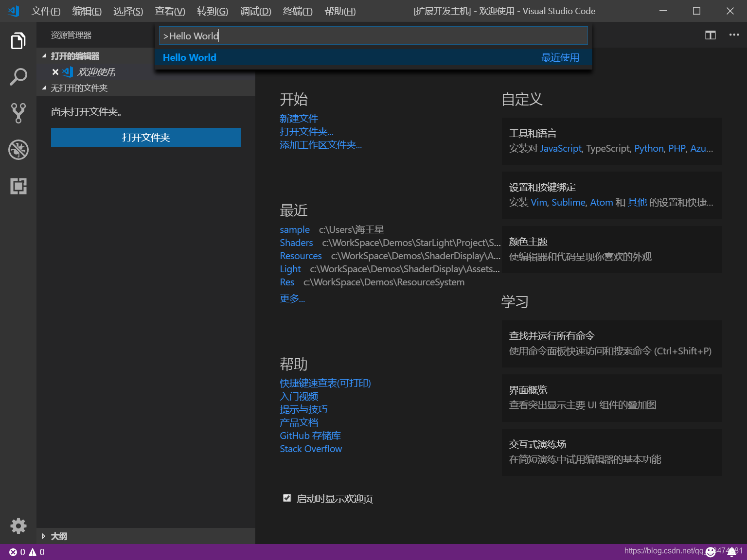This screenshot has width=747, height=560.
Task: Open the GitHub 存储库 link
Action: [x=310, y=436]
